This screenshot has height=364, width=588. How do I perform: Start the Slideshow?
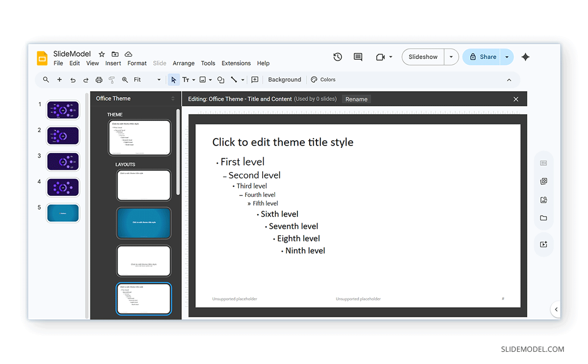[x=423, y=57]
